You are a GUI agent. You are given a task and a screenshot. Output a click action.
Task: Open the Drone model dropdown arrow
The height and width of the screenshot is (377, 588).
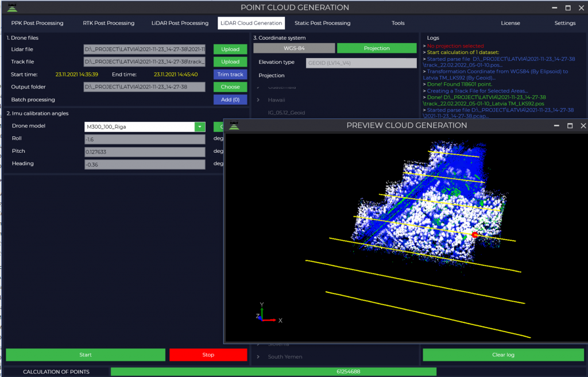coord(199,126)
